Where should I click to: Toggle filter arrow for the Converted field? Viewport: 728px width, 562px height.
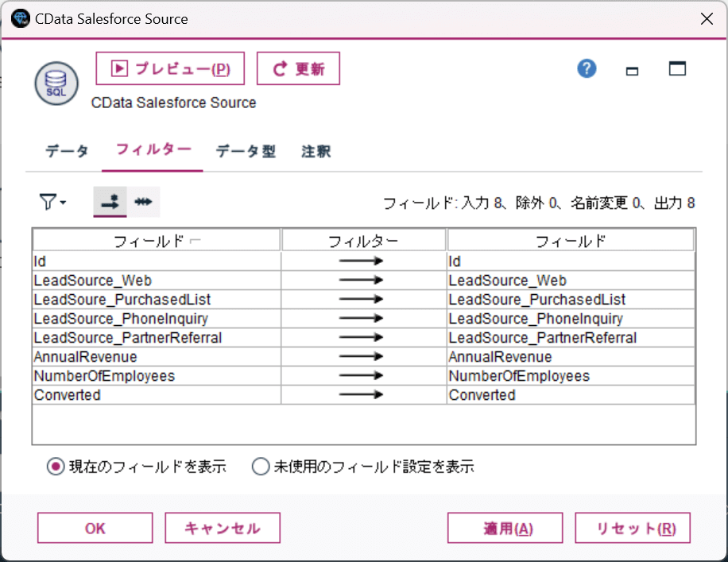tap(363, 395)
